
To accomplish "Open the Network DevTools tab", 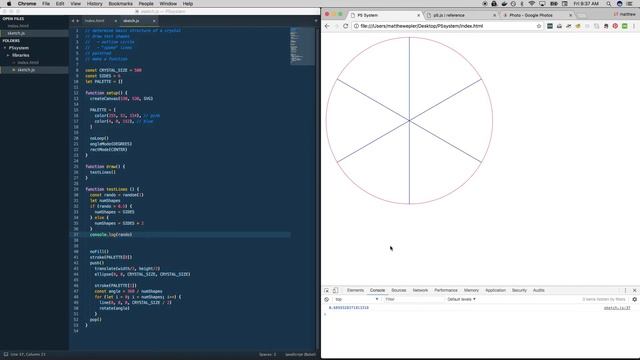I will 420,290.
